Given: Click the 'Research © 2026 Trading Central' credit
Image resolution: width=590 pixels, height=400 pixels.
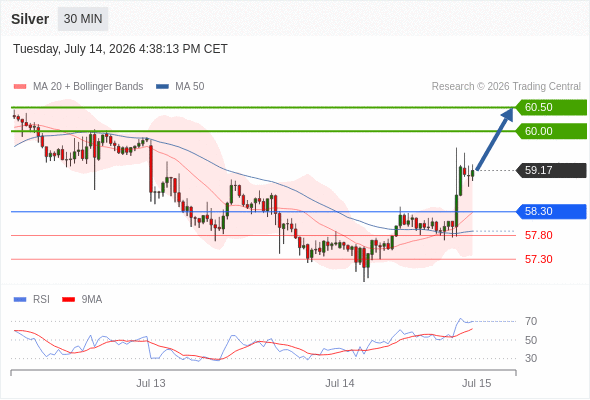Looking at the screenshot, I should pyautogui.click(x=506, y=87).
